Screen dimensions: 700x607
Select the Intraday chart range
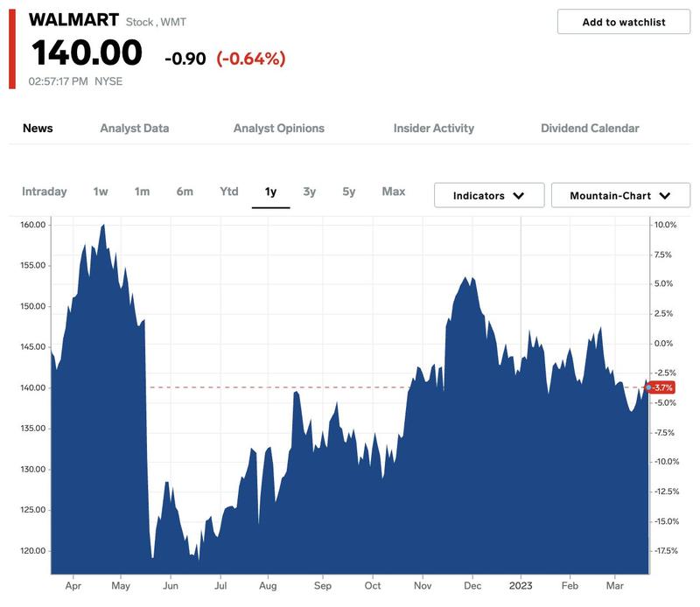coord(45,192)
